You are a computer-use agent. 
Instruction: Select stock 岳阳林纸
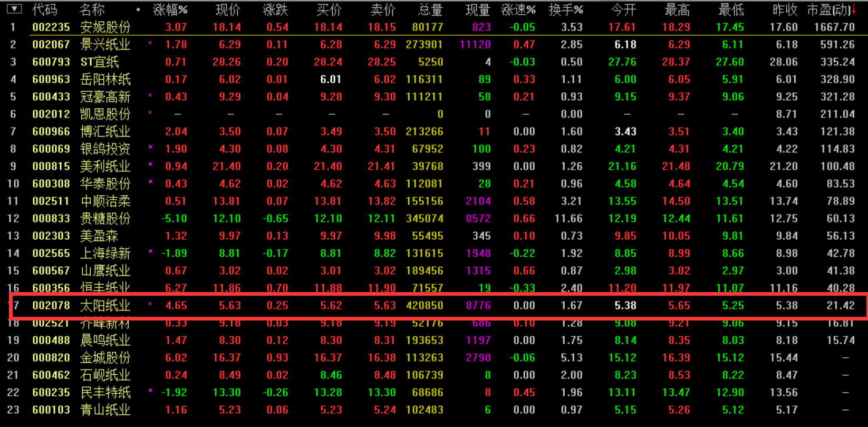tap(105, 79)
